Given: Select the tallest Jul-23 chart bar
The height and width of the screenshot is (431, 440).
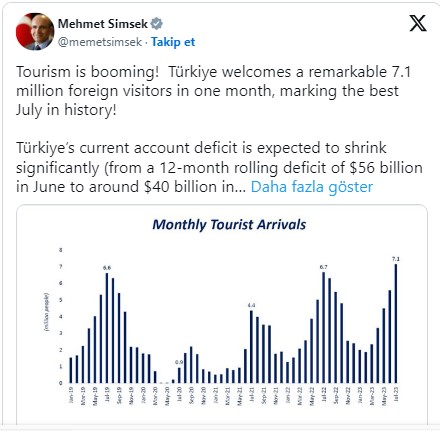Looking at the screenshot, I should (396, 323).
